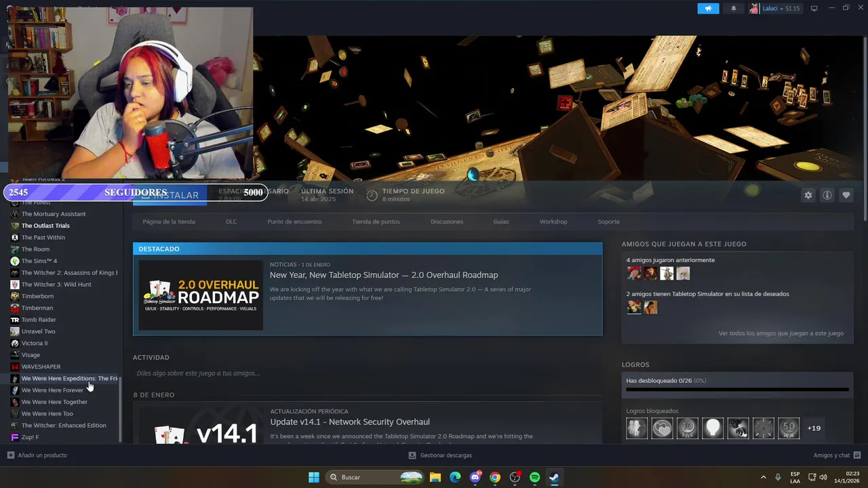Open the New Year, New Tabletop Simulator headline

tap(384, 275)
